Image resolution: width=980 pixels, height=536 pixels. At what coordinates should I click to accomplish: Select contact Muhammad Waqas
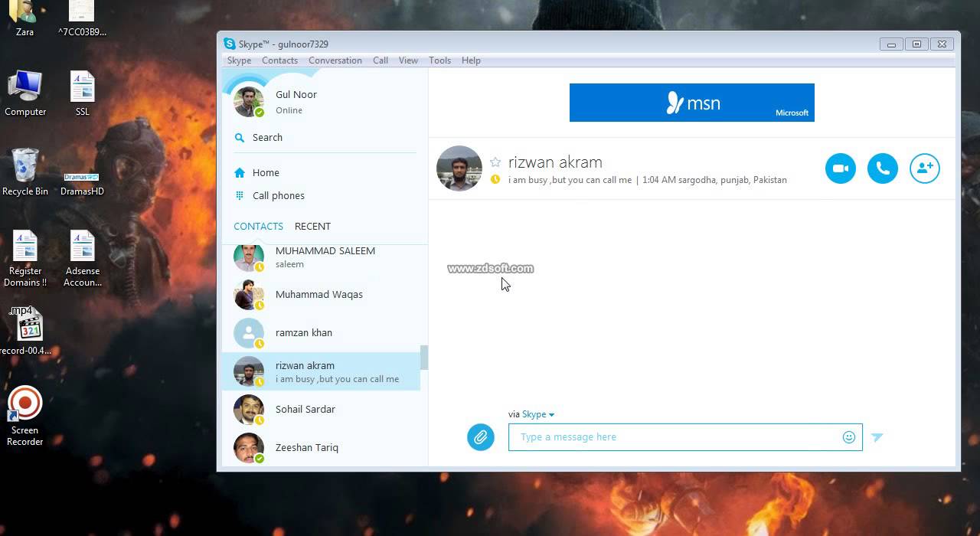point(321,295)
